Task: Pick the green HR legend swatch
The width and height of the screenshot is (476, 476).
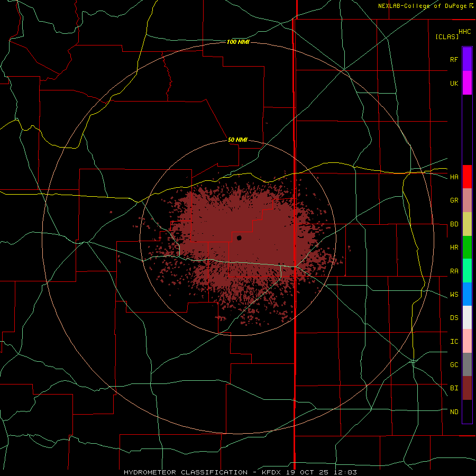Action: [467, 248]
